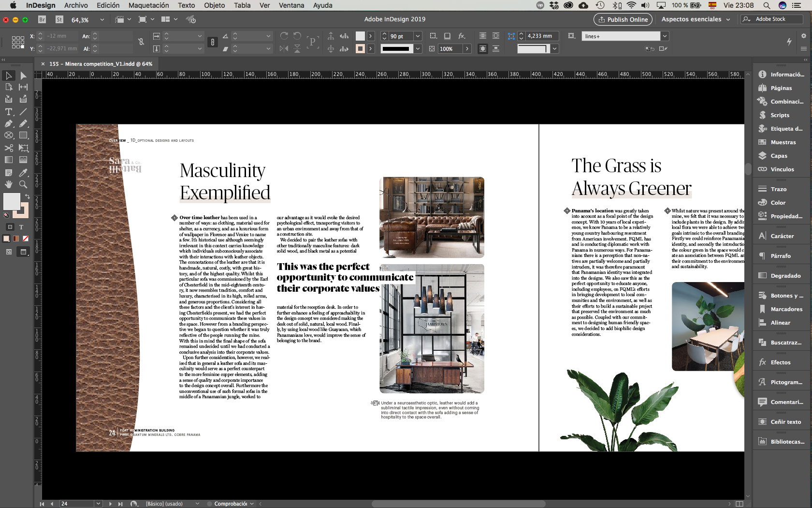The width and height of the screenshot is (812, 508).
Task: Open the stroke weight dropdown at 90 pt
Action: click(x=418, y=36)
